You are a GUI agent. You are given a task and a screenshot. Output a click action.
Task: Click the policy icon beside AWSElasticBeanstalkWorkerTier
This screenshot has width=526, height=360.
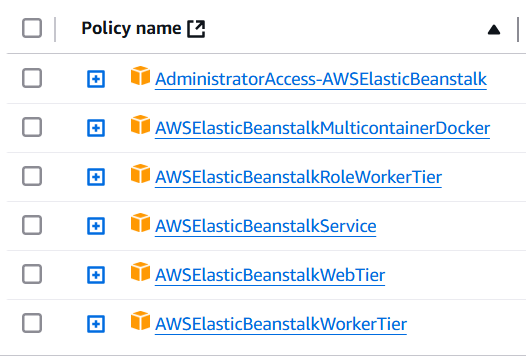140,321
